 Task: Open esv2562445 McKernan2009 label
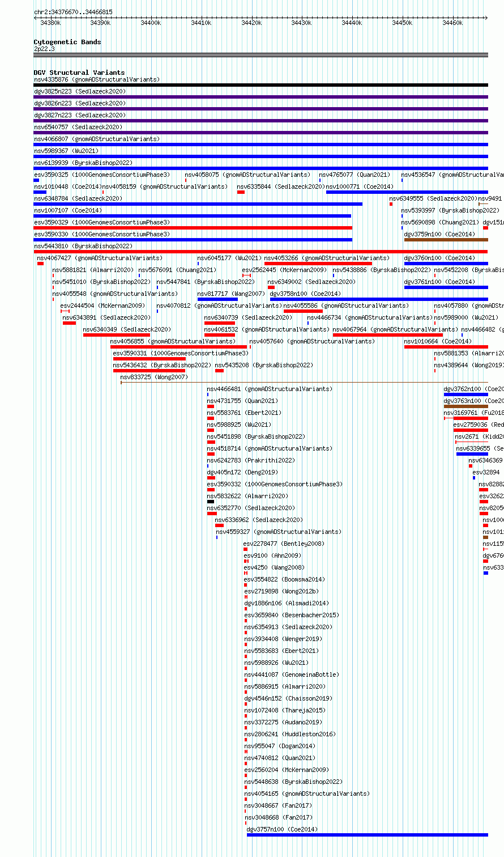tap(285, 270)
